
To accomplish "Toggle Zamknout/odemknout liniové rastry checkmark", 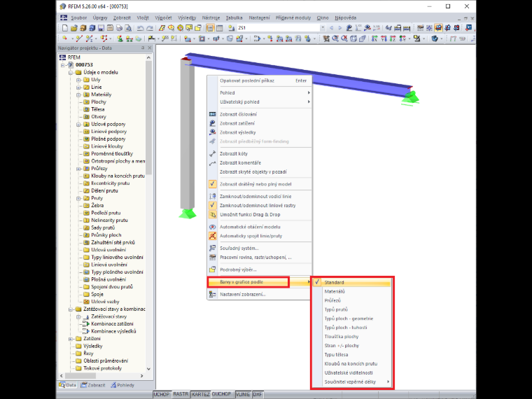I will [212, 205].
